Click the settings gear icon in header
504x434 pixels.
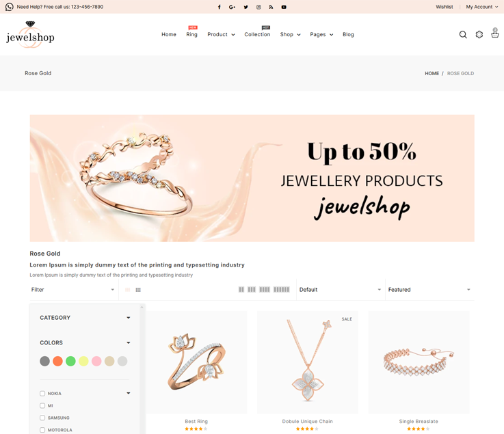click(479, 34)
